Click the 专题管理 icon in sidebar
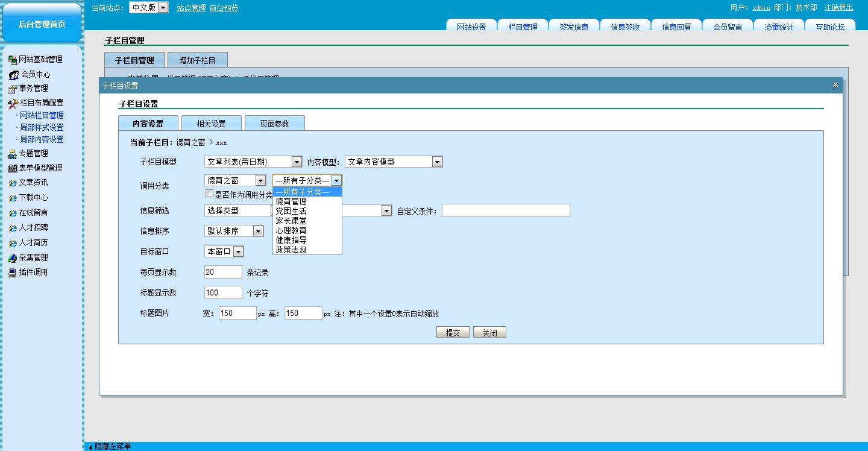Viewport: 868px width, 451px height. pos(12,154)
